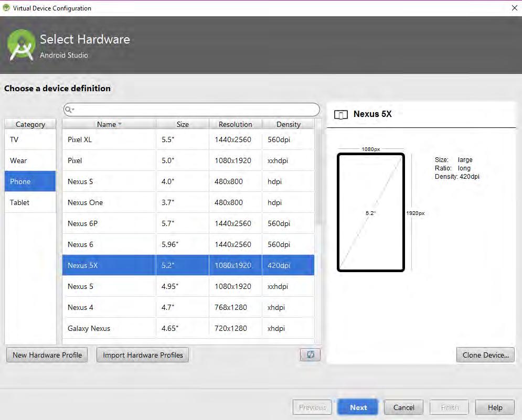
Task: Click the Next button
Action: click(x=358, y=407)
